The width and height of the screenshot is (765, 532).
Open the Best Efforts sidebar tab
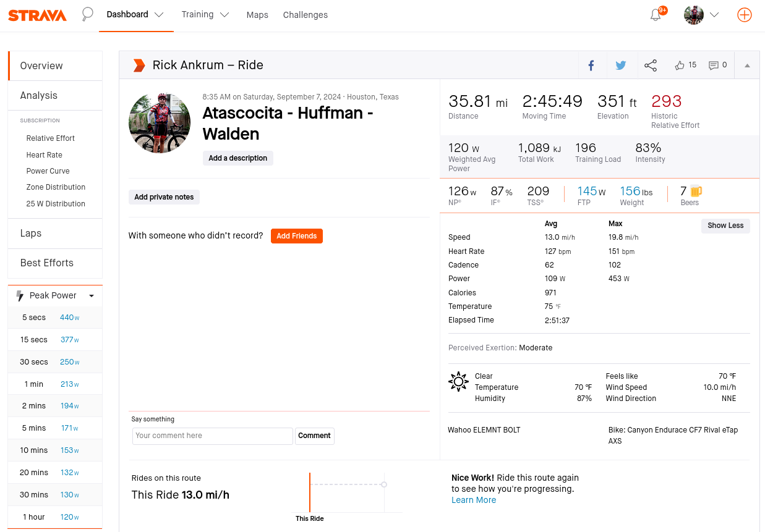55,263
